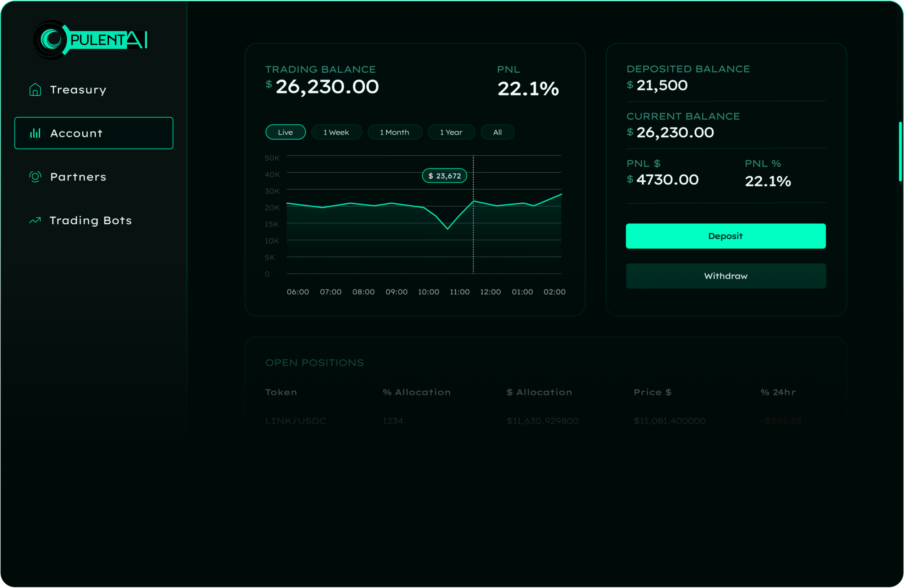This screenshot has height=588, width=904.
Task: Click the Trading Bots trend-line icon
Action: coord(35,220)
